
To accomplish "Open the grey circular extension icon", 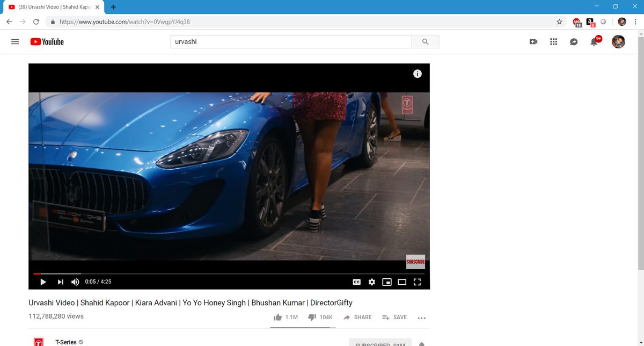I will point(603,22).
